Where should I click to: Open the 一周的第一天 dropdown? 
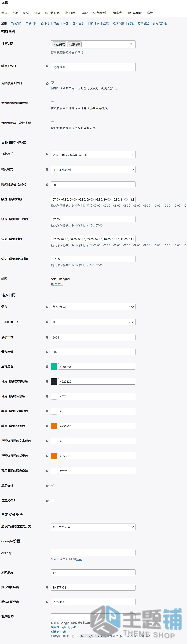point(93,322)
